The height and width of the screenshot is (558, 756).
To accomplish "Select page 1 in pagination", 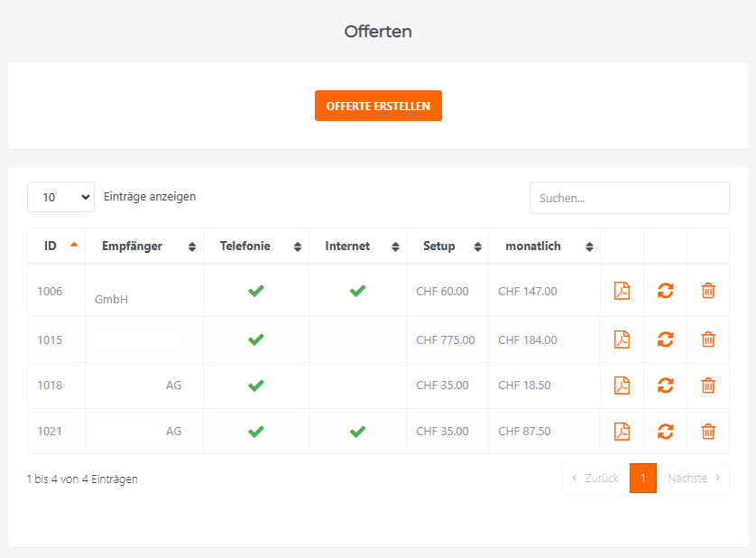I will pos(642,479).
